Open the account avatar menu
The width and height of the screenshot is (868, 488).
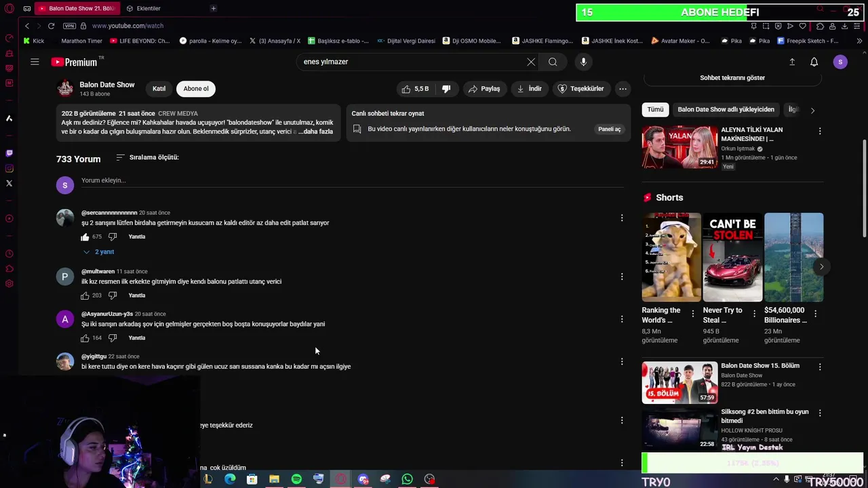pos(840,62)
